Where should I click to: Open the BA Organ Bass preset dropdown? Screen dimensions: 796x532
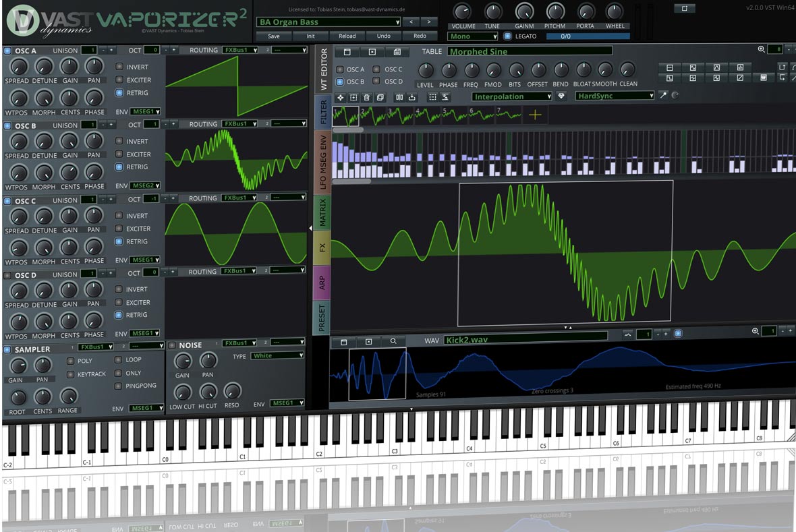pos(329,22)
